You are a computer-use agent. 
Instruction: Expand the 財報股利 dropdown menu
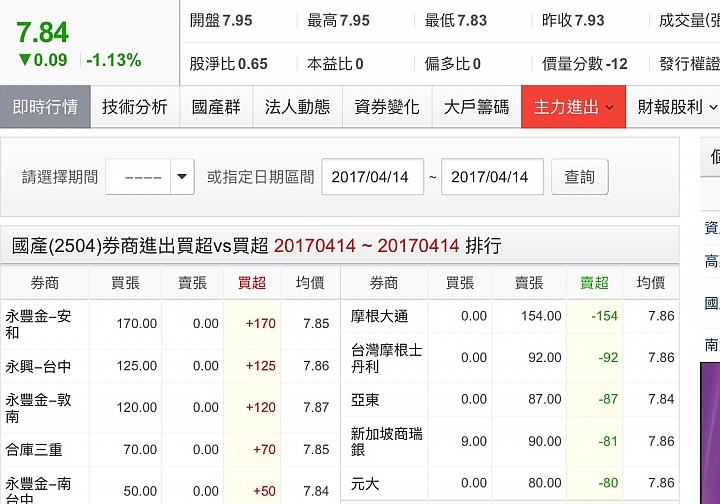click(x=677, y=107)
